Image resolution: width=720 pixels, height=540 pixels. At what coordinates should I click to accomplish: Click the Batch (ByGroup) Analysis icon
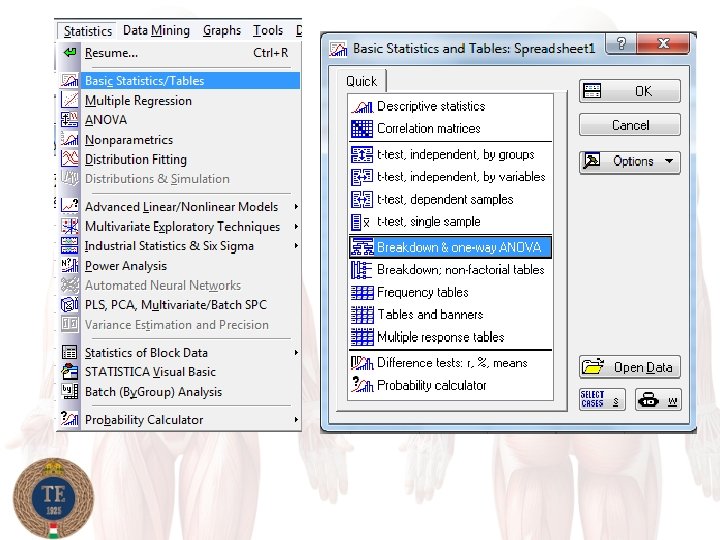(70, 391)
